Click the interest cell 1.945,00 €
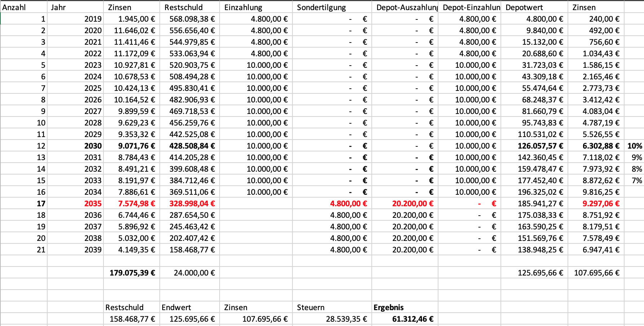 [x=132, y=19]
